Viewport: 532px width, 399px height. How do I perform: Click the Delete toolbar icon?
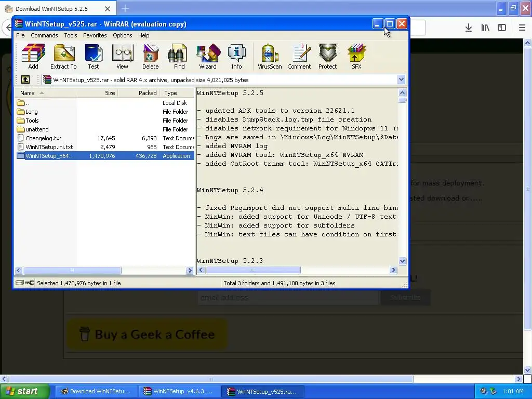coord(150,56)
